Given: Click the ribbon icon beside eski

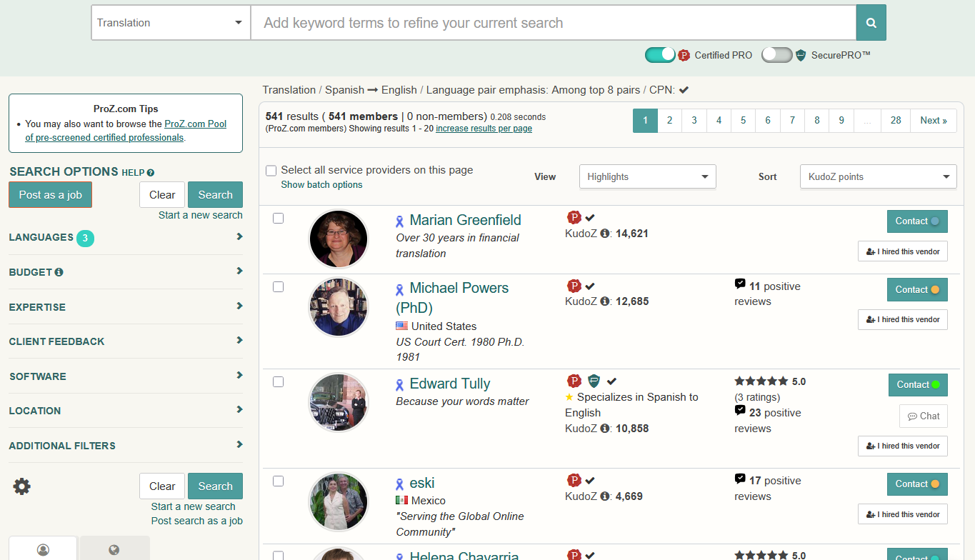Looking at the screenshot, I should (x=400, y=484).
